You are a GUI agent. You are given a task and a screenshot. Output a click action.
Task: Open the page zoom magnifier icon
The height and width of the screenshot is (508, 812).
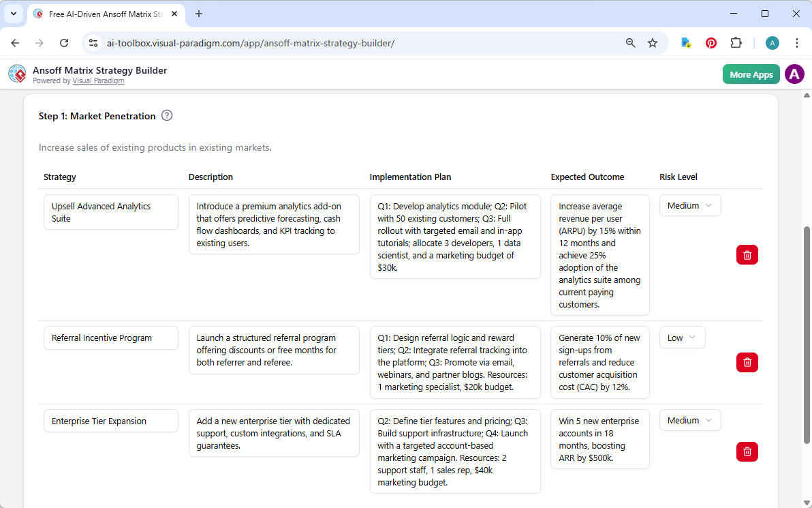(630, 42)
